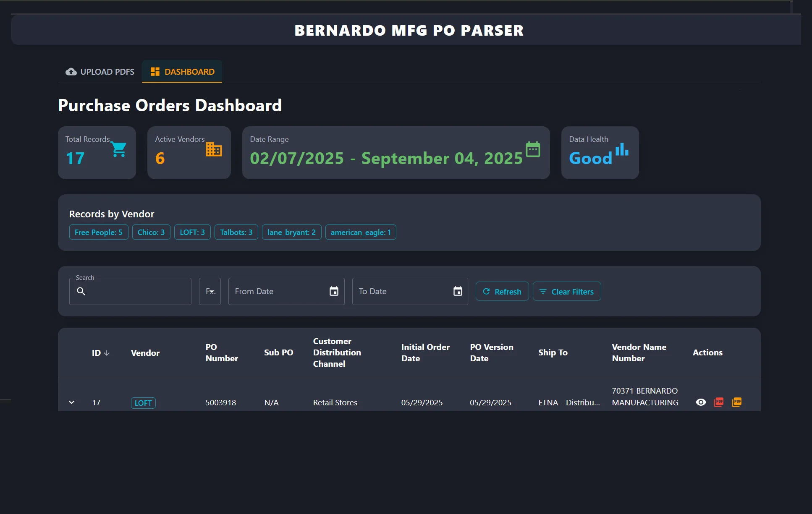Screen dimensions: 812x514
Task: Click the cloud upload icon on Upload tab
Action: [71, 72]
